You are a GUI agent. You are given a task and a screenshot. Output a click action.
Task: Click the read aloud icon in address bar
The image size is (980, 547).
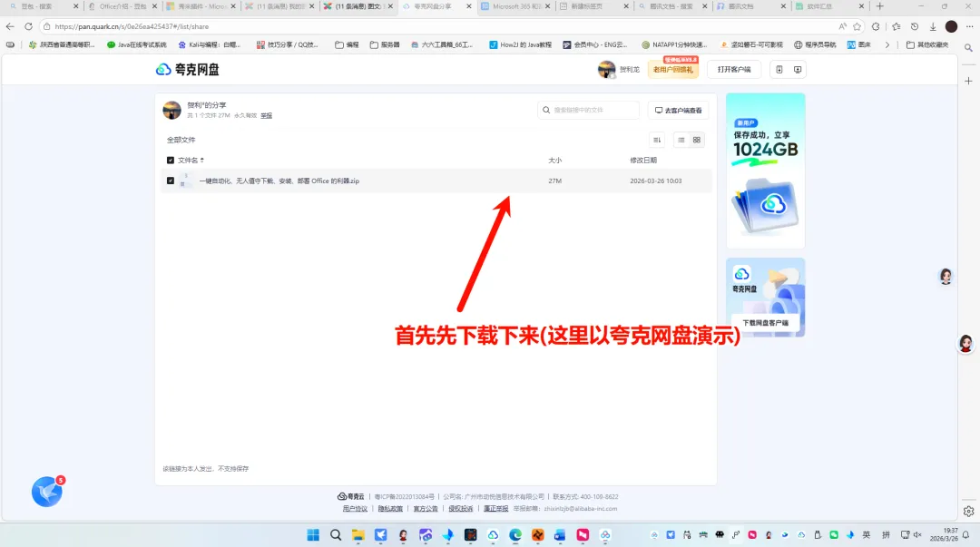coord(842,26)
